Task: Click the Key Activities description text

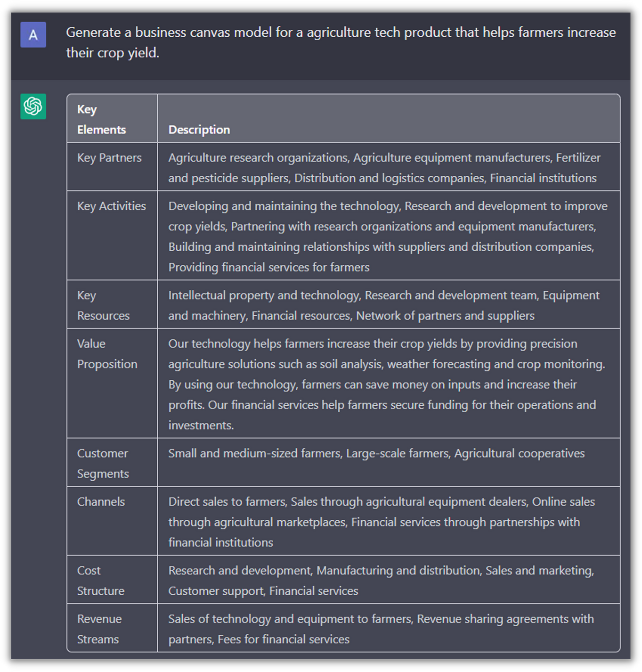Action: 388,237
